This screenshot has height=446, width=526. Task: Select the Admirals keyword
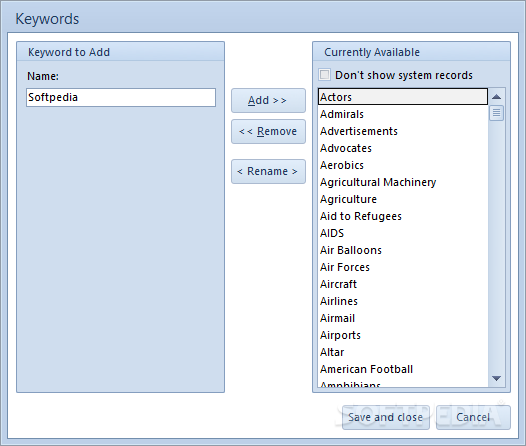pos(403,114)
